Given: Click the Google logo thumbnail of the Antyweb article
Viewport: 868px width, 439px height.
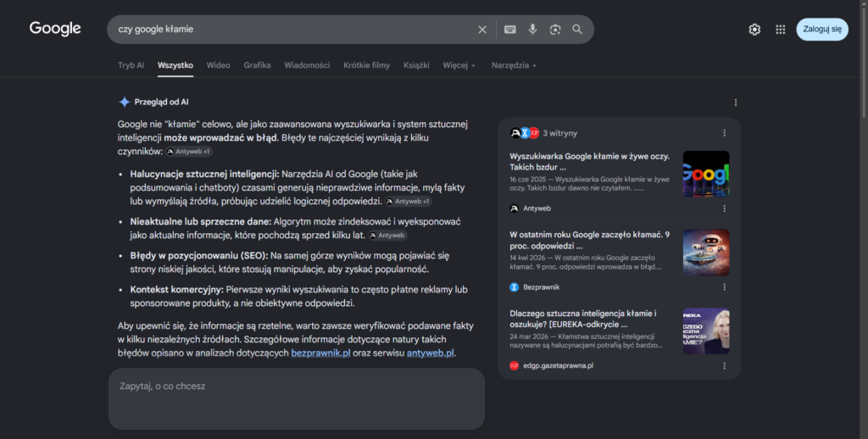Looking at the screenshot, I should click(x=706, y=174).
